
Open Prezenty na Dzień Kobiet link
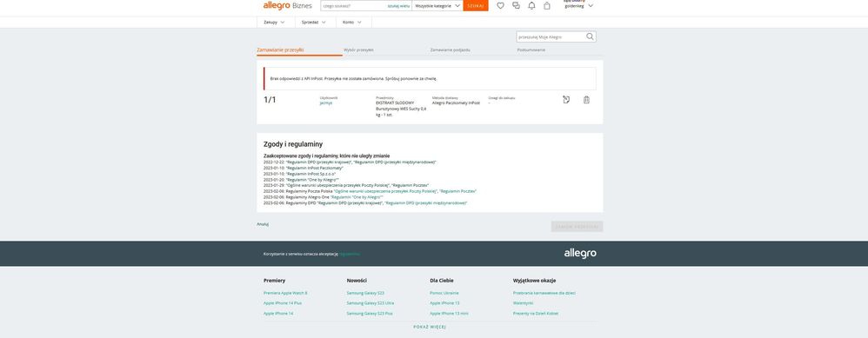tap(536, 313)
